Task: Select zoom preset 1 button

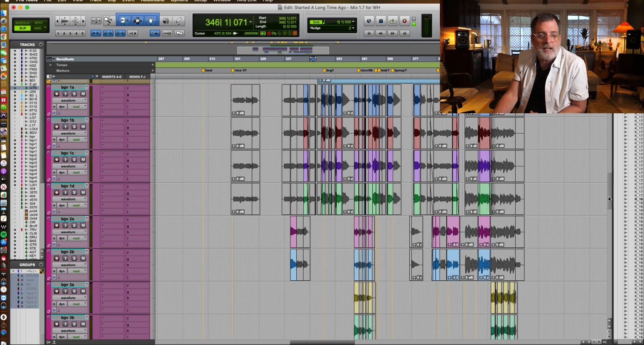Action: 58,33
